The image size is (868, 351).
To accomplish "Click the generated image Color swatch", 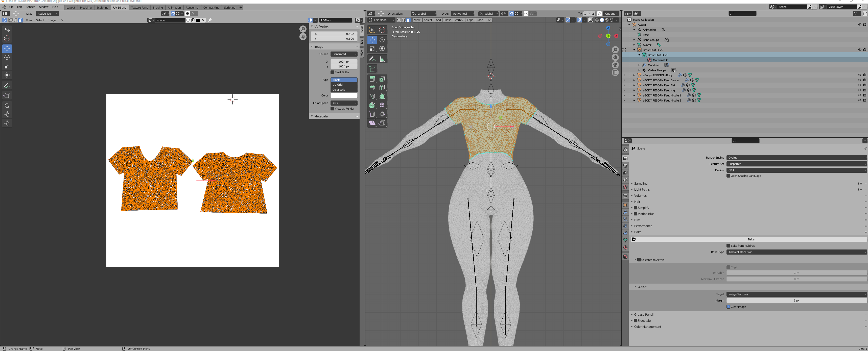I will tap(343, 96).
